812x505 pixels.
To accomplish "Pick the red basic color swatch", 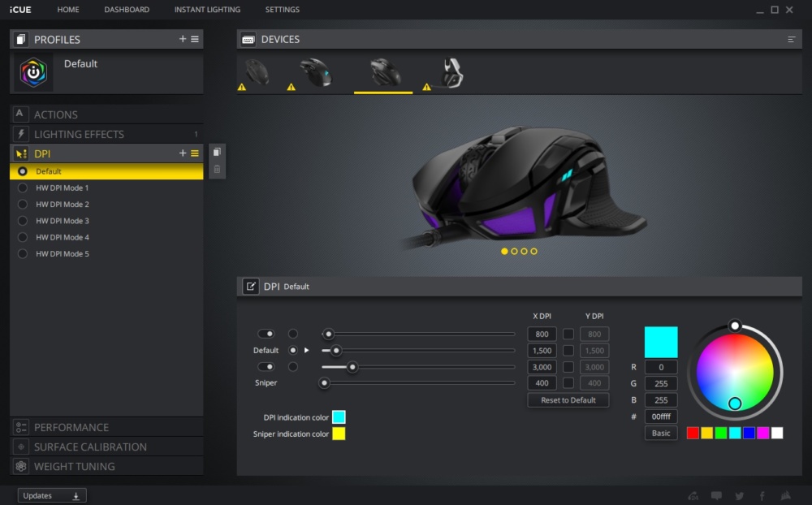I will 693,433.
